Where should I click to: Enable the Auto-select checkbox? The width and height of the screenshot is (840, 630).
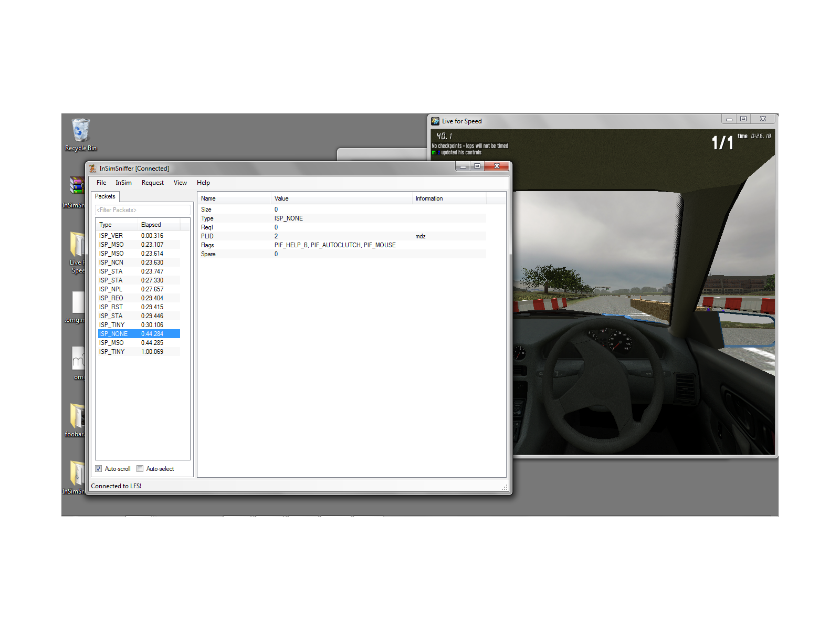140,469
